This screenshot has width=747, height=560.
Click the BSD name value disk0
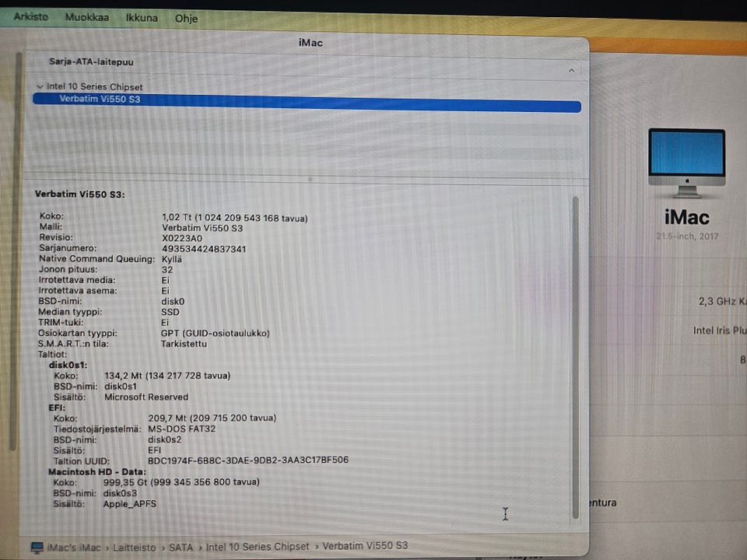pyautogui.click(x=173, y=302)
